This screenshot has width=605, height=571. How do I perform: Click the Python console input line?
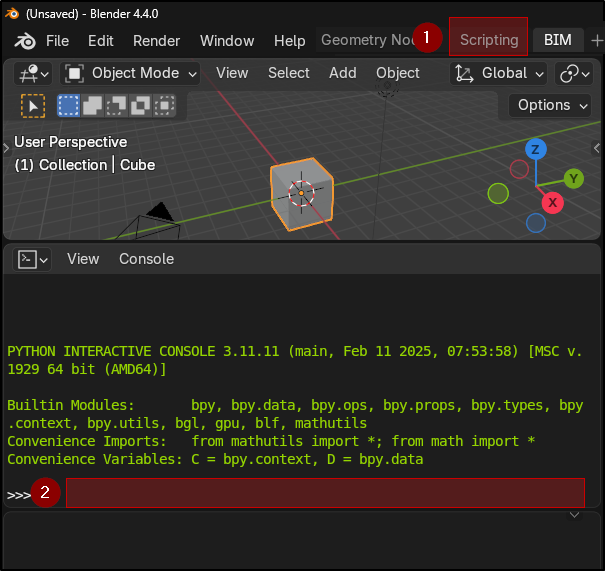pyautogui.click(x=325, y=493)
